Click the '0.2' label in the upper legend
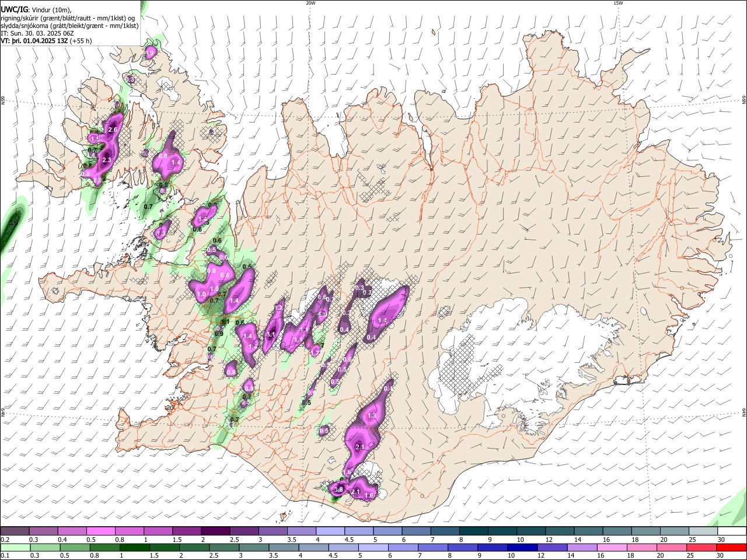The image size is (747, 560). tap(5, 540)
